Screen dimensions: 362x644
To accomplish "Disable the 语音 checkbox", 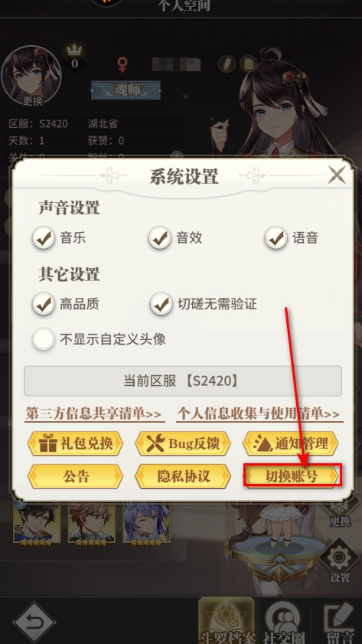I will (276, 238).
